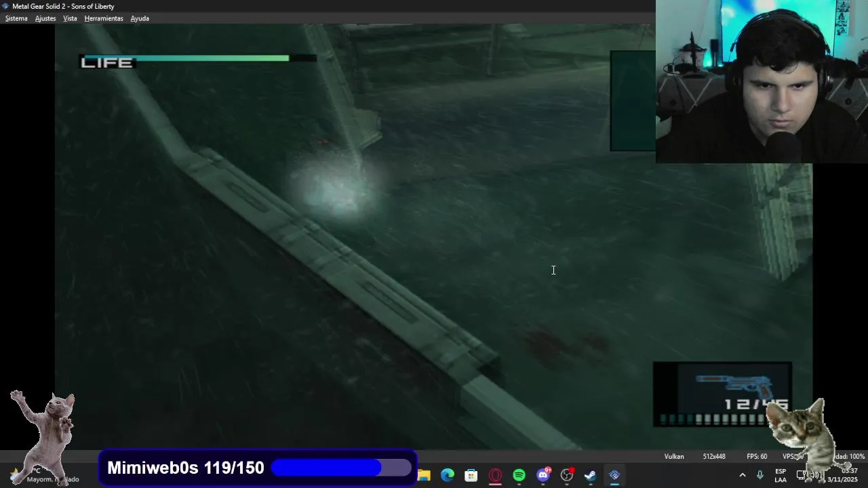The width and height of the screenshot is (868, 488).
Task: Open Discord with notification badge
Action: 543,475
